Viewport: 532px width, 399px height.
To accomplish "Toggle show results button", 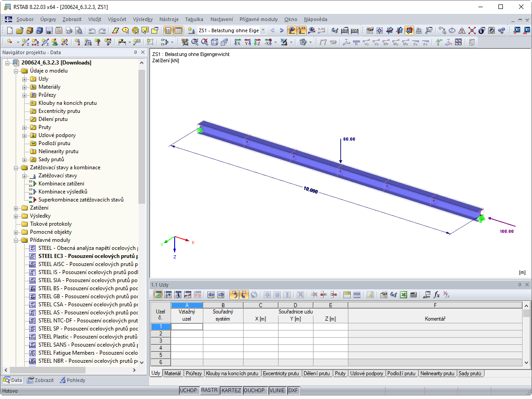I will point(312,30).
